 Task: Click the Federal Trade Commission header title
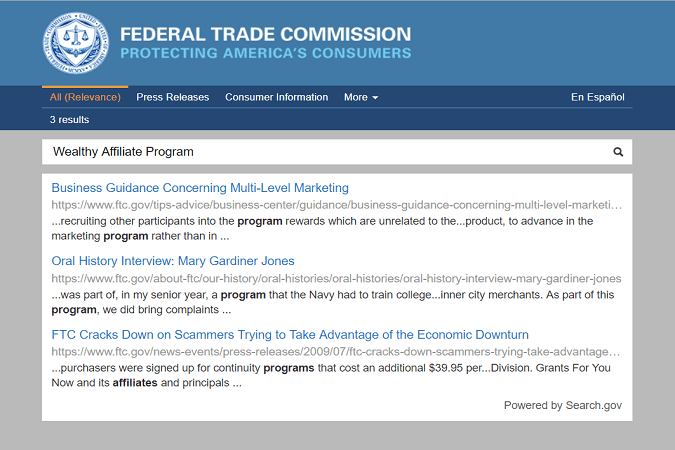point(265,34)
